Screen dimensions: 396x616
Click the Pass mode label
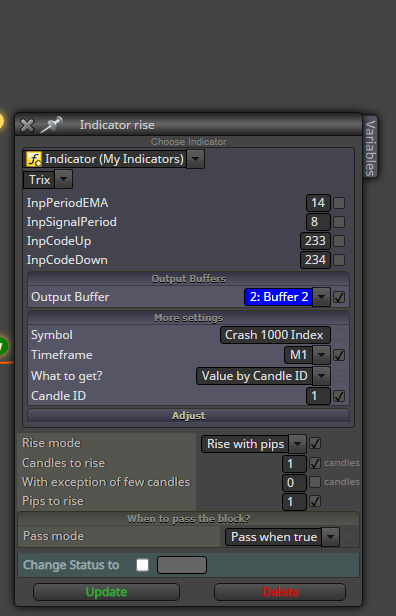coord(54,536)
